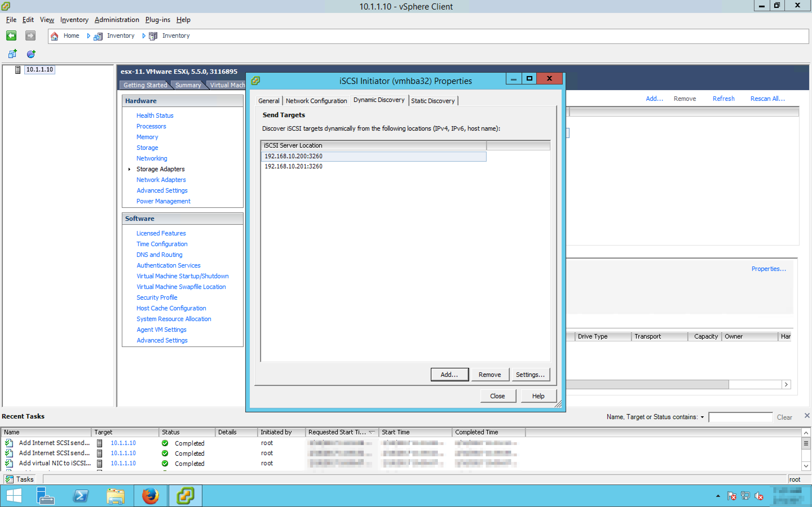This screenshot has height=507, width=812.
Task: Click the green back navigation arrow
Action: coord(11,35)
